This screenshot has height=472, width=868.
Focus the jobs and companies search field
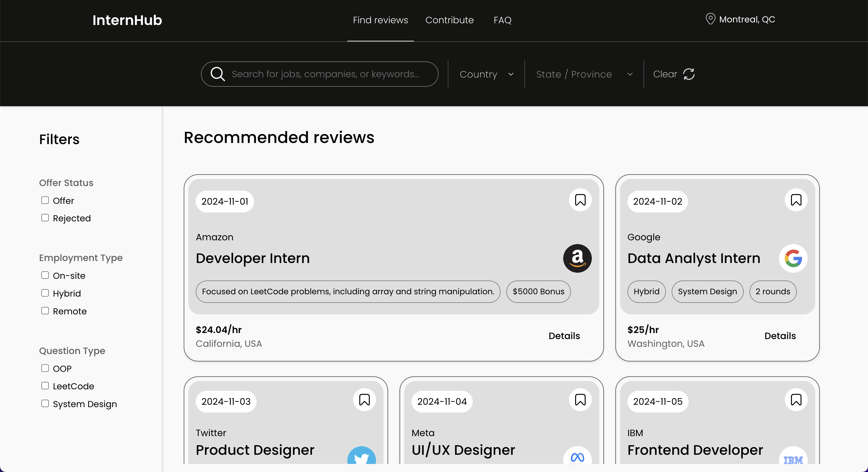click(x=325, y=74)
